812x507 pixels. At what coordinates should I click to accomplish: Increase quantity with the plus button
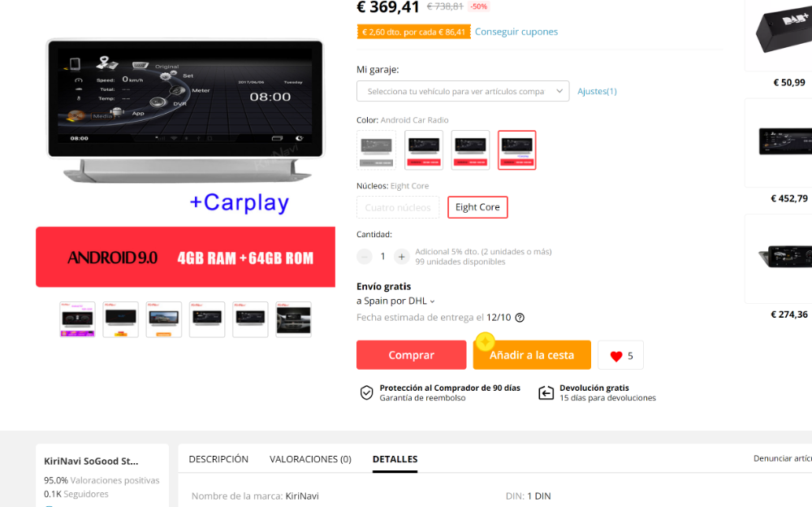pyautogui.click(x=401, y=257)
